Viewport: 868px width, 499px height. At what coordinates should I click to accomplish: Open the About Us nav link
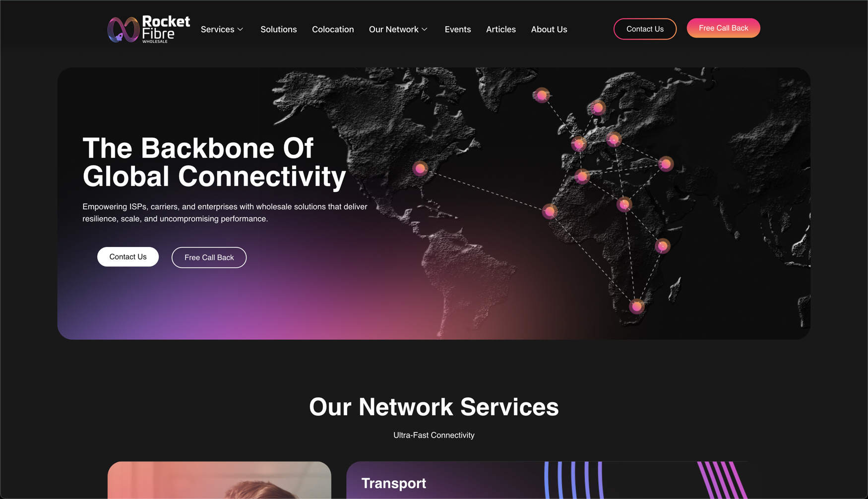coord(549,29)
